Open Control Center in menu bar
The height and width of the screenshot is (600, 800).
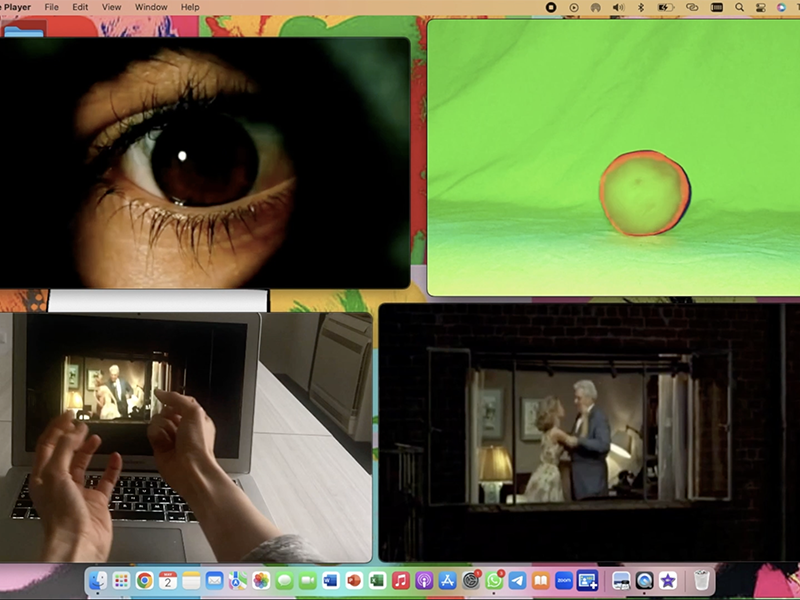761,7
